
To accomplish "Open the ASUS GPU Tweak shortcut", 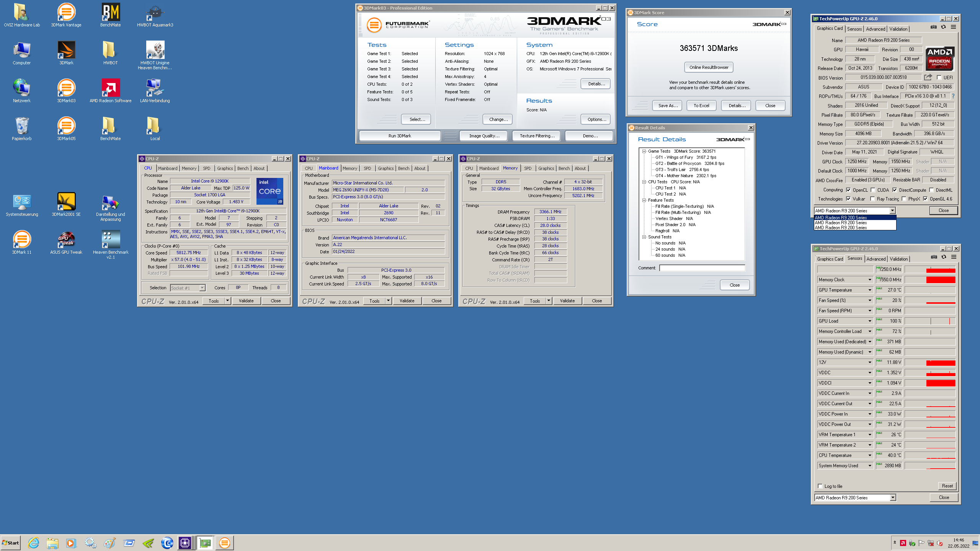I will (x=66, y=243).
